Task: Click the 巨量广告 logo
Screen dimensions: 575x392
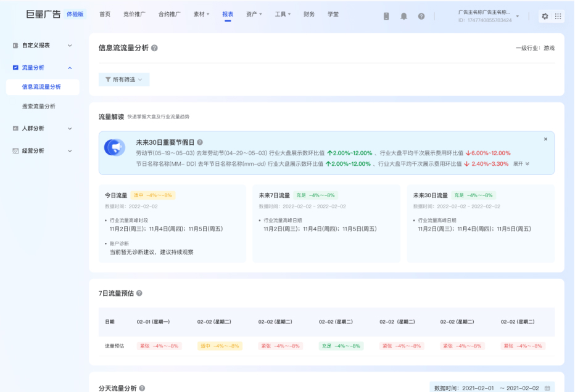Action: (x=43, y=14)
